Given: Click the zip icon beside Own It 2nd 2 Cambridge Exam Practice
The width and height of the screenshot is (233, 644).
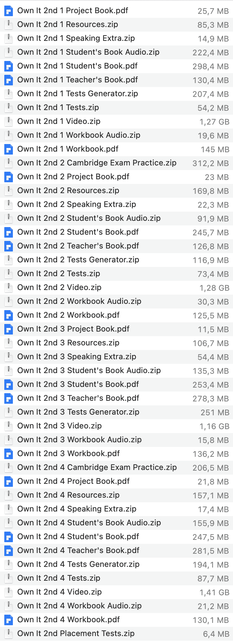Looking at the screenshot, I should 8,163.
